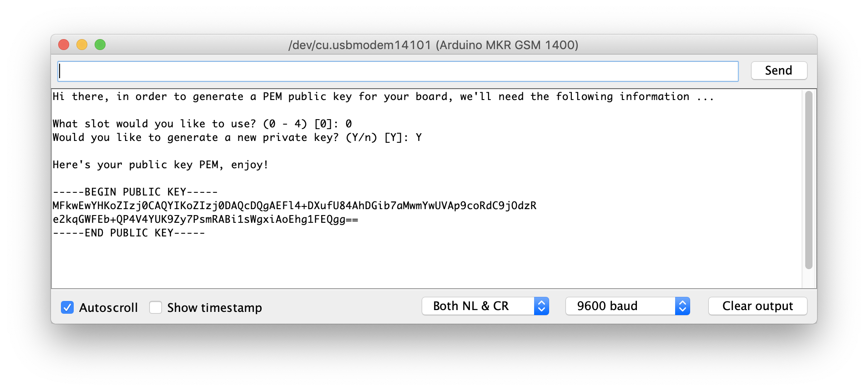
Task: Minimize the serial monitor window
Action: pyautogui.click(x=82, y=45)
